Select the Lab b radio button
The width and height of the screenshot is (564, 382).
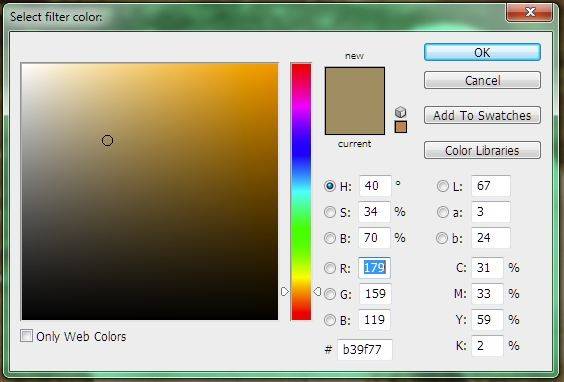(x=442, y=238)
